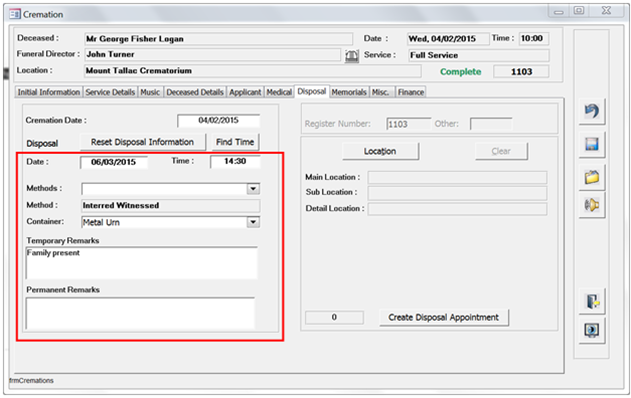Image resolution: width=631 pixels, height=398 pixels.
Task: Click the Mount Tallac Crematorium location field
Action: tap(253, 71)
